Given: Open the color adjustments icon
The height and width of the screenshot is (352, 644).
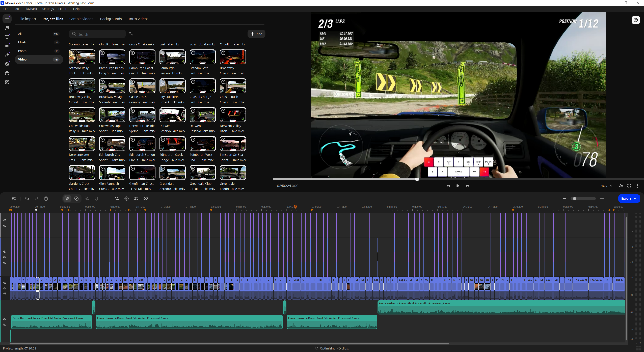Looking at the screenshot, I should click(x=126, y=199).
